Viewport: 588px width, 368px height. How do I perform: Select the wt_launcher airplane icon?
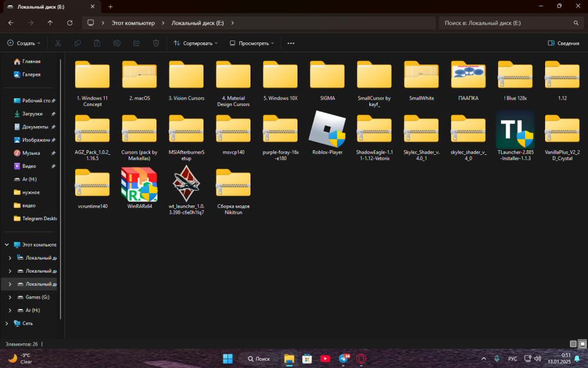pyautogui.click(x=186, y=184)
